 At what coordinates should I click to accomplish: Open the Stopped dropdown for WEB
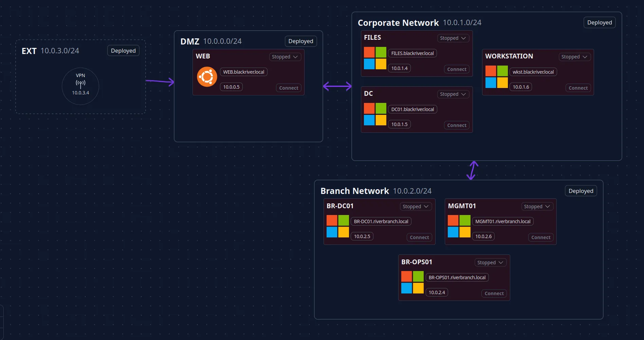(285, 57)
